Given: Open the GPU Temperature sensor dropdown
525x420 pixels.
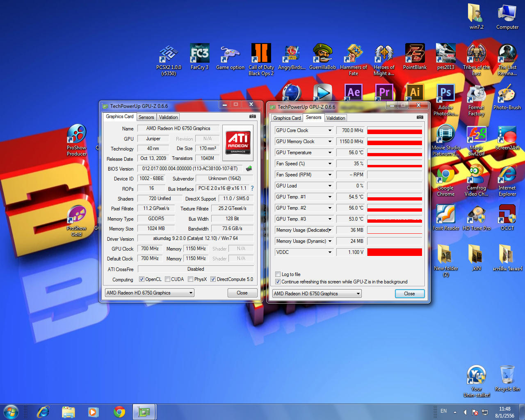Looking at the screenshot, I should click(330, 153).
